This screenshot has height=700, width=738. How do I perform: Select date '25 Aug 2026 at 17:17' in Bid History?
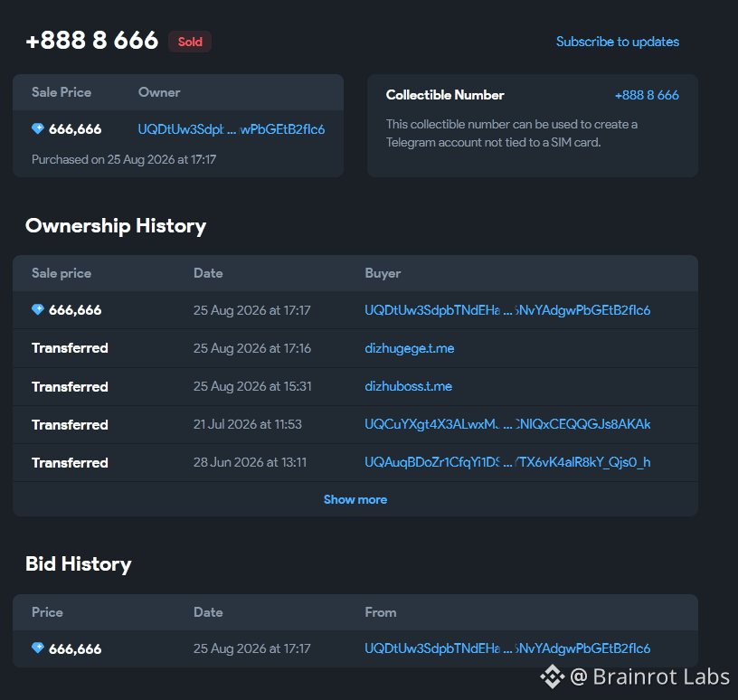251,648
